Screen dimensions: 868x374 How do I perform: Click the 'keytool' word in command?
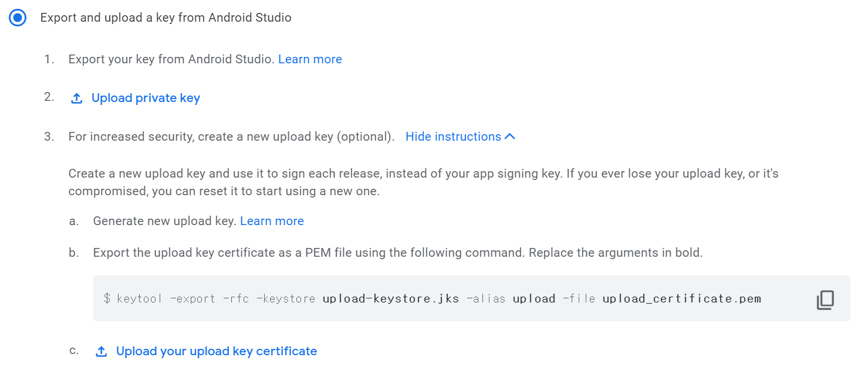(139, 298)
